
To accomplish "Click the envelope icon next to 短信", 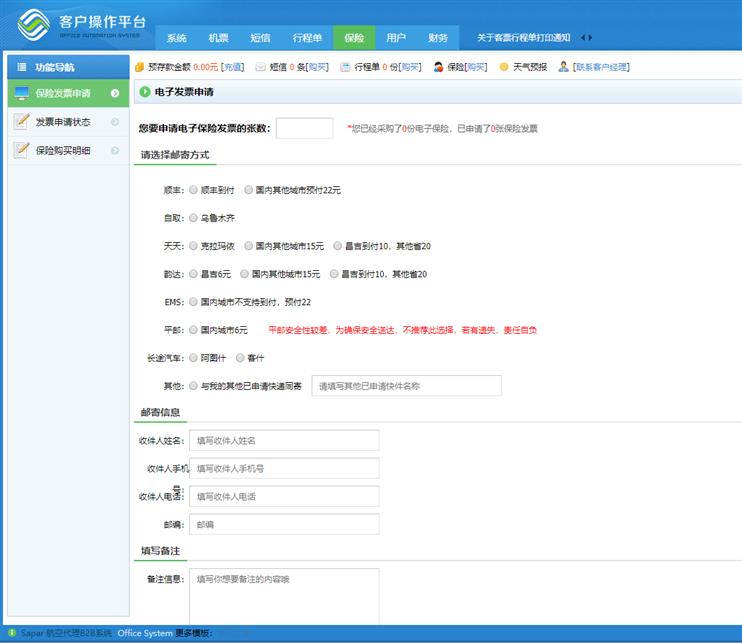I will pyautogui.click(x=261, y=67).
